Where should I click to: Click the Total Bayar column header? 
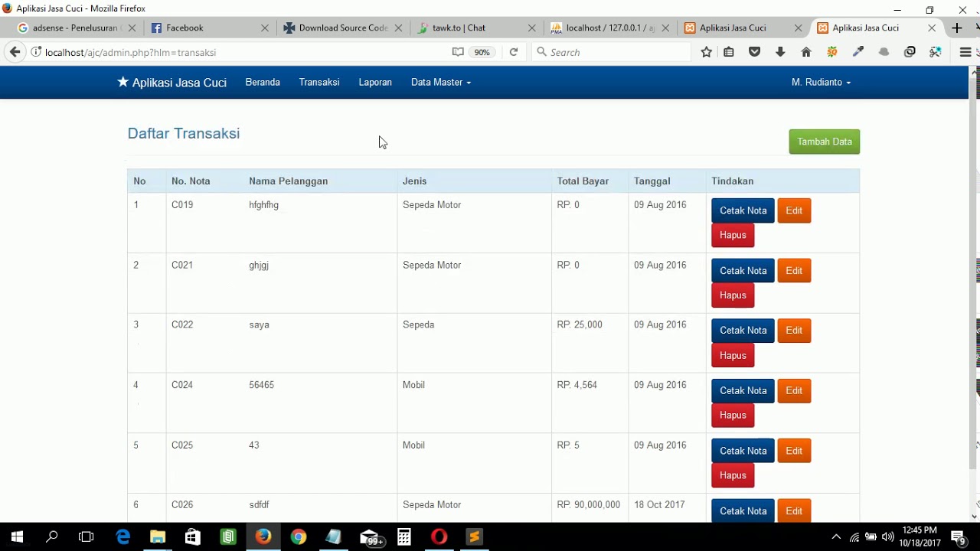pyautogui.click(x=583, y=181)
